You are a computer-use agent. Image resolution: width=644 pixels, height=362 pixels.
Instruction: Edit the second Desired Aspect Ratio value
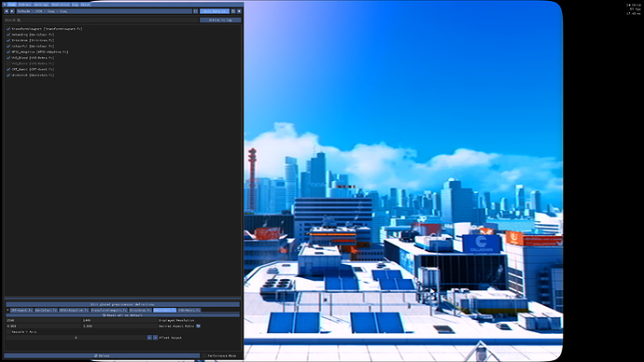tap(119, 327)
